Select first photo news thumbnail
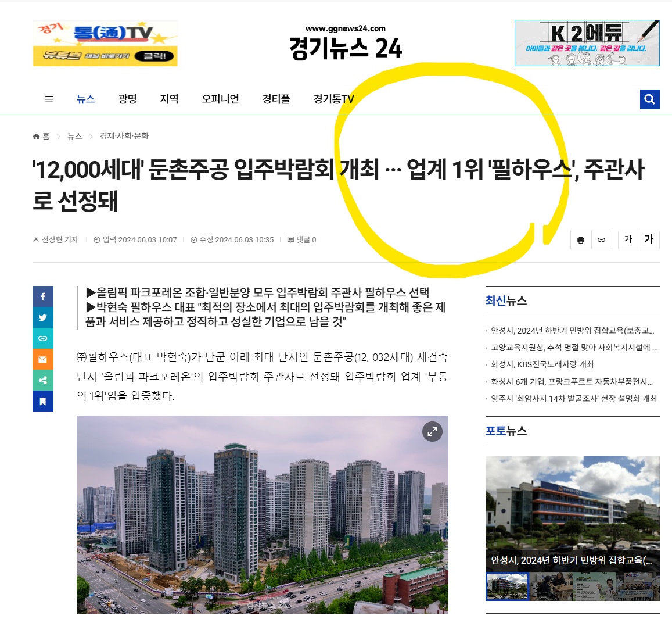The image size is (672, 619). pyautogui.click(x=508, y=586)
